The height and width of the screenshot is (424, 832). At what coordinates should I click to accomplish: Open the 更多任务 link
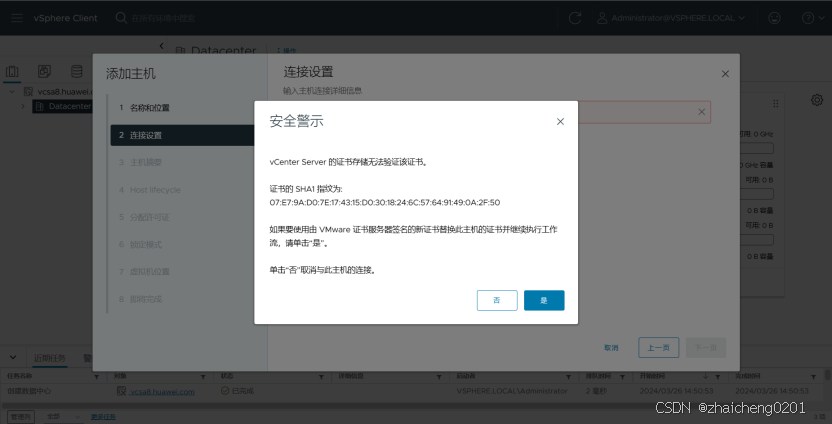pyautogui.click(x=103, y=417)
